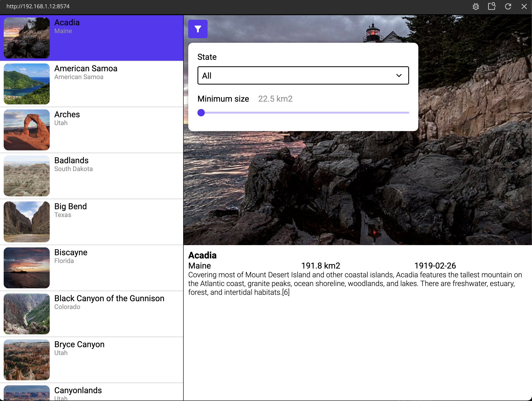
Task: Select the Acadia list item
Action: click(x=92, y=38)
